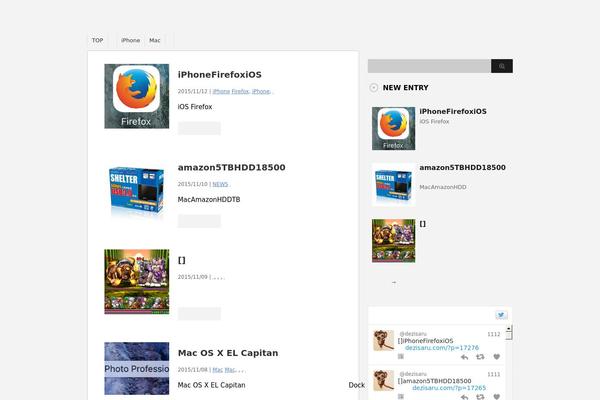Open Mac OS X EL Capitan article title
Viewport: 600px width, 400px height.
227,353
